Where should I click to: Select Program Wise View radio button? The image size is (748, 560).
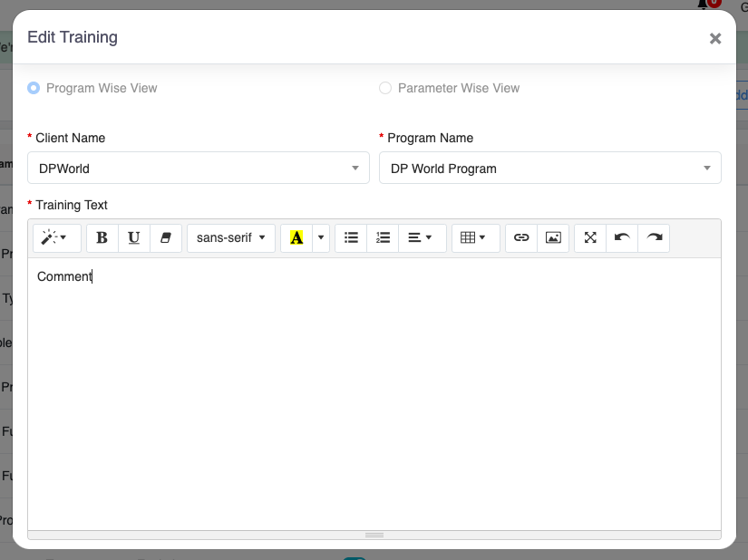(34, 88)
